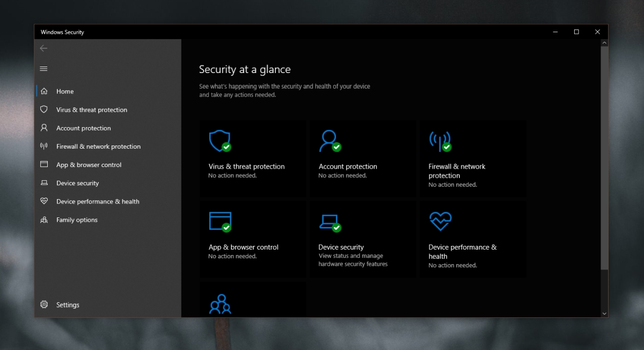Open the Virus & threat protection tile title
644x350 pixels.
tap(246, 166)
